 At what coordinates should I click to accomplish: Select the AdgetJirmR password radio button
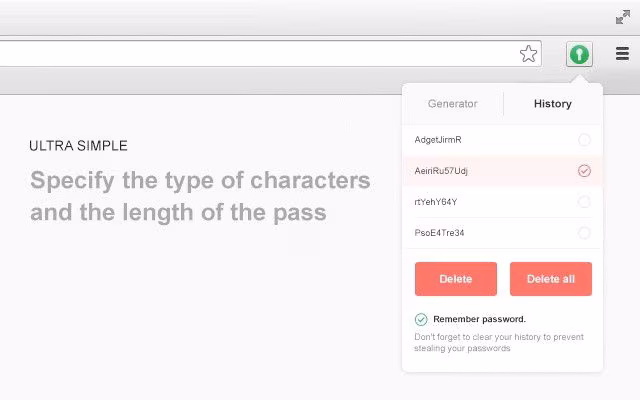tap(584, 140)
